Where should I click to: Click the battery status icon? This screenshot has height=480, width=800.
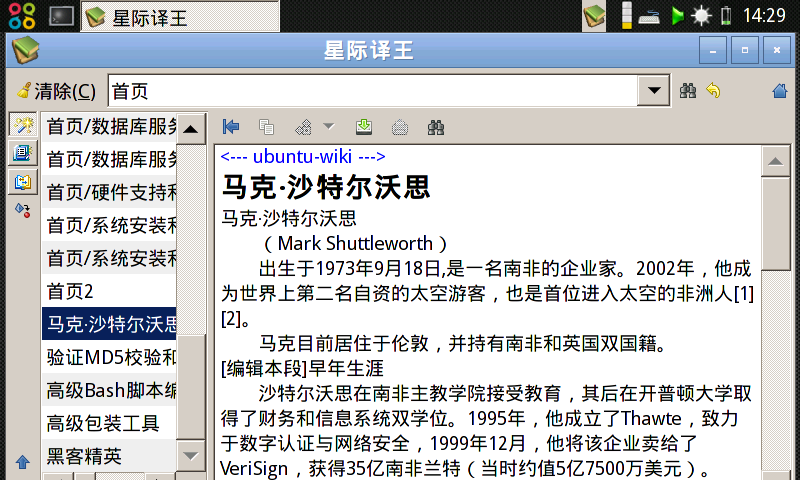pos(726,16)
